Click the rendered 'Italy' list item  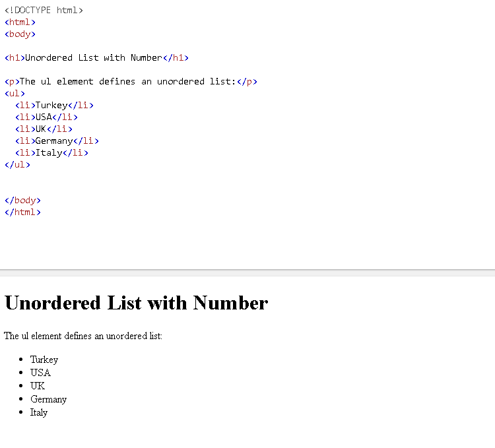[39, 412]
